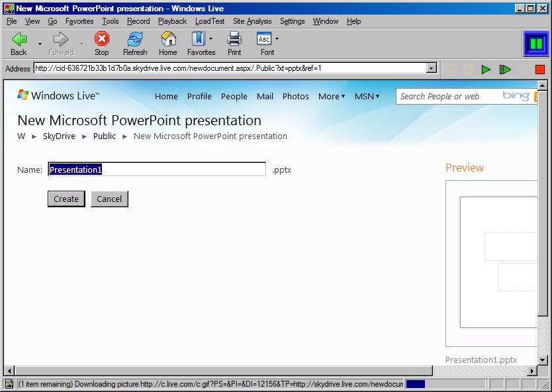Click the status bar page icon

pos(9,384)
